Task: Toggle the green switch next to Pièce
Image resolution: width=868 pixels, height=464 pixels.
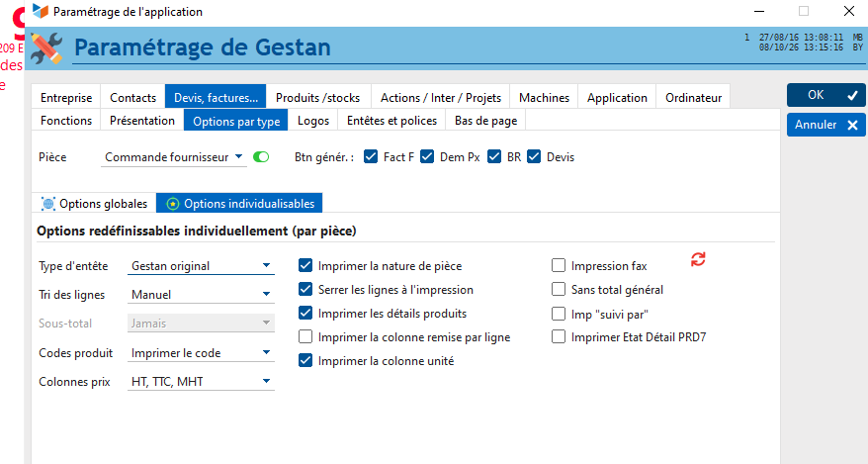Action: 261,157
